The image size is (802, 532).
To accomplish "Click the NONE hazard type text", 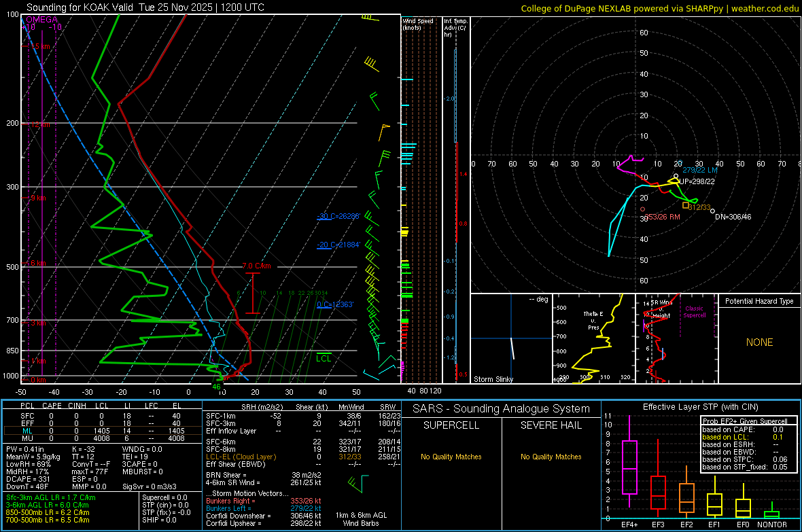I will pyautogui.click(x=759, y=342).
